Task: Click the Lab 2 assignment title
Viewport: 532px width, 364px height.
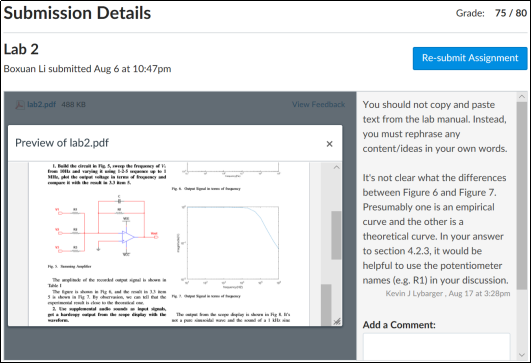Action: (21, 50)
